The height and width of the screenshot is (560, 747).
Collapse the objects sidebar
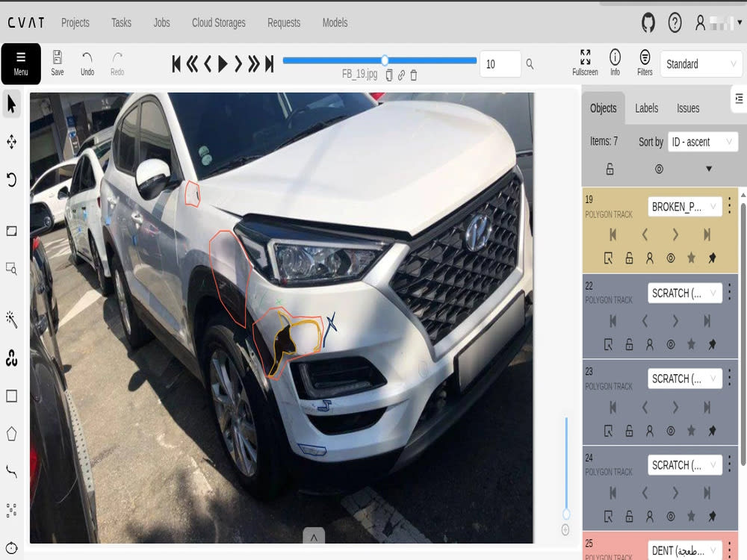click(739, 99)
